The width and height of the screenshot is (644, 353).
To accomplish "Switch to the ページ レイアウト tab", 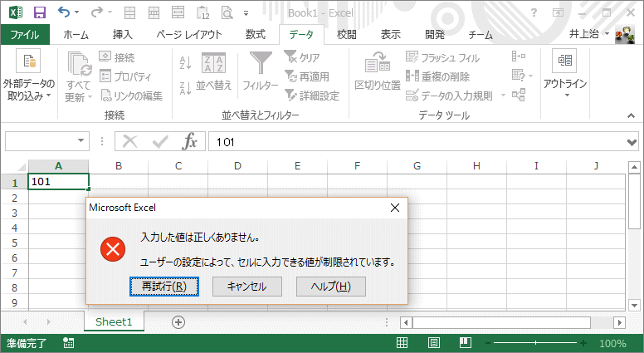I will tap(189, 35).
